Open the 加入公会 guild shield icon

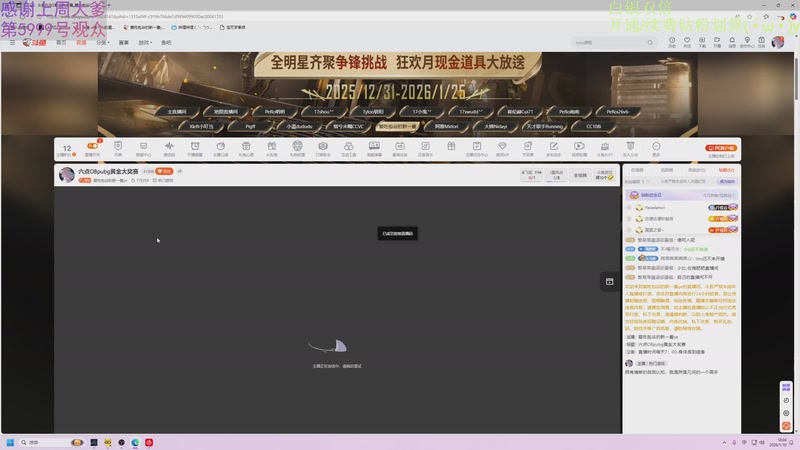631,149
